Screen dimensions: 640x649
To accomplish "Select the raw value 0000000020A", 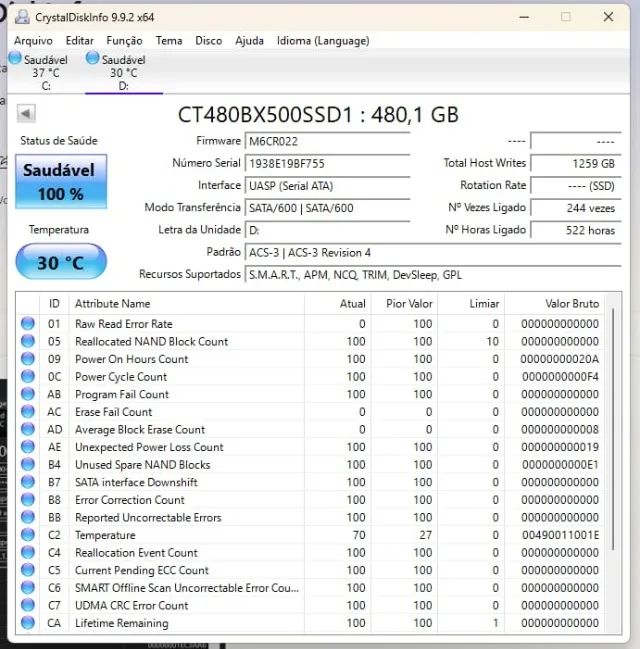I will (x=560, y=359).
